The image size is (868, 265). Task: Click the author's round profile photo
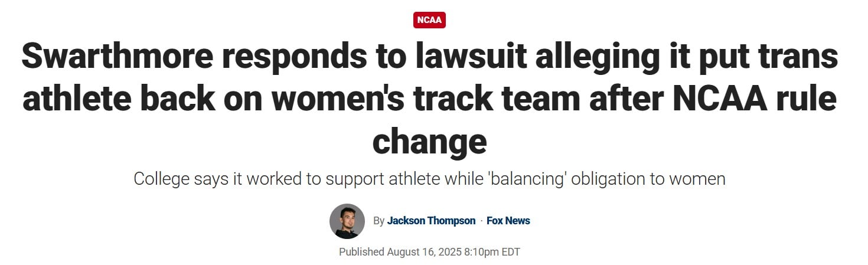pyautogui.click(x=347, y=221)
